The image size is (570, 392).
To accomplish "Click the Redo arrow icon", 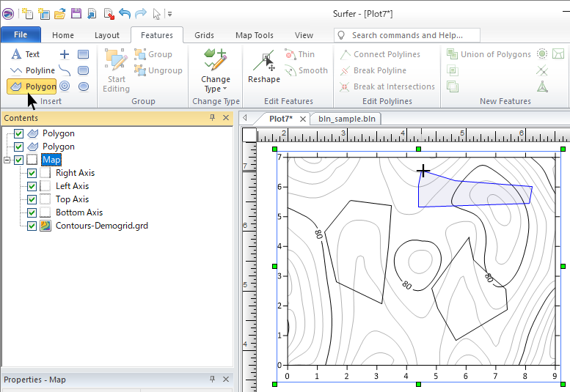I will (x=140, y=14).
